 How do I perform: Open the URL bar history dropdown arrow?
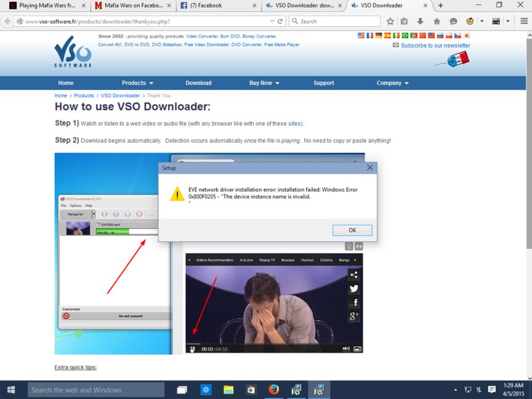click(272, 22)
